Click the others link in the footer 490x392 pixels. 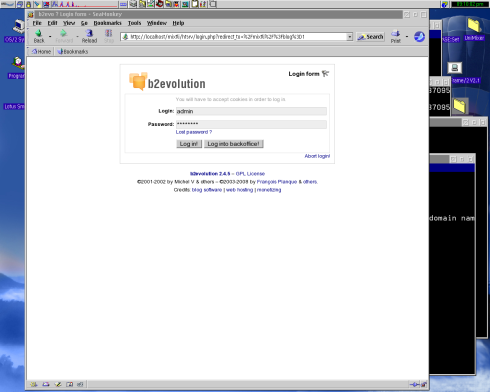click(310, 182)
